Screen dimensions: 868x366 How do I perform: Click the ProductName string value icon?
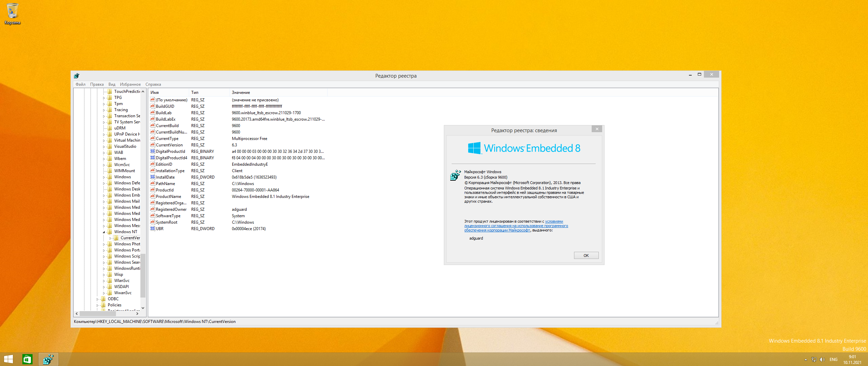coord(153,197)
